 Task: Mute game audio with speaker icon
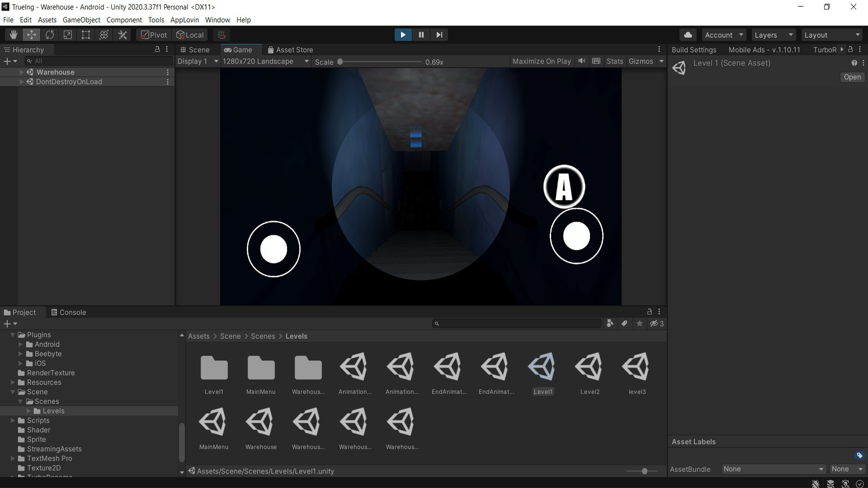tap(582, 61)
